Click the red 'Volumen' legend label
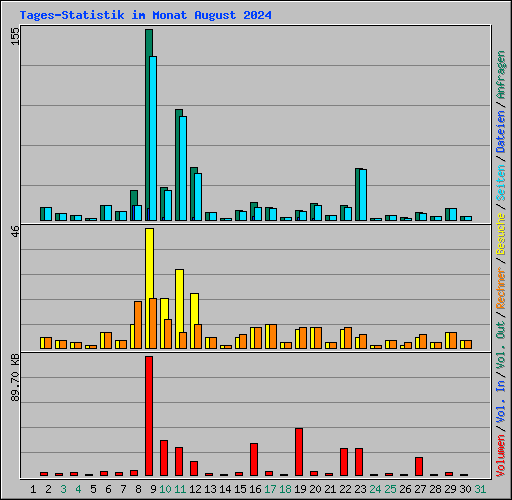Viewport: 512px width, 500px height. [501, 456]
